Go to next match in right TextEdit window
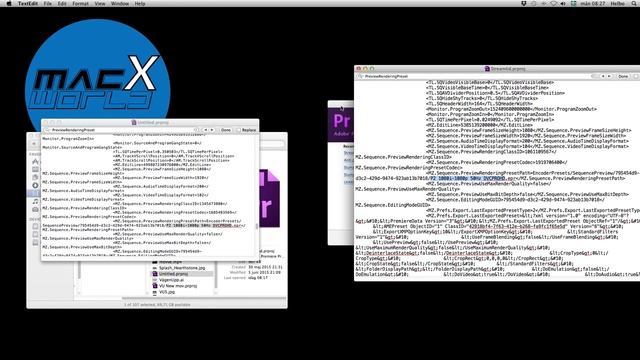 609,76
